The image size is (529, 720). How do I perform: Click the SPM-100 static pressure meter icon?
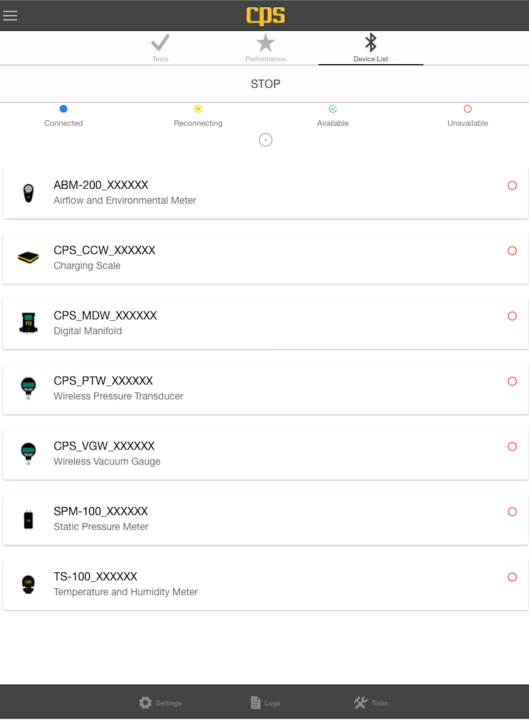28,519
